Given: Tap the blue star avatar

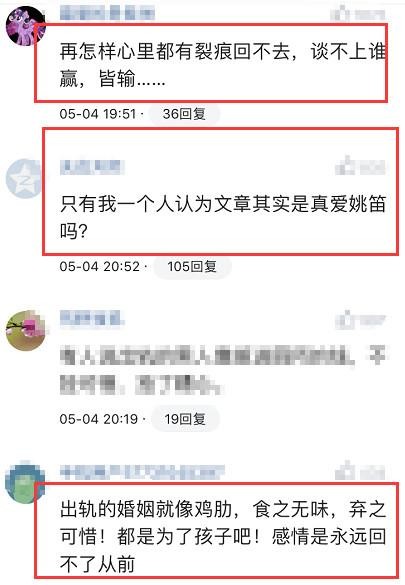Looking at the screenshot, I should coord(24,178).
